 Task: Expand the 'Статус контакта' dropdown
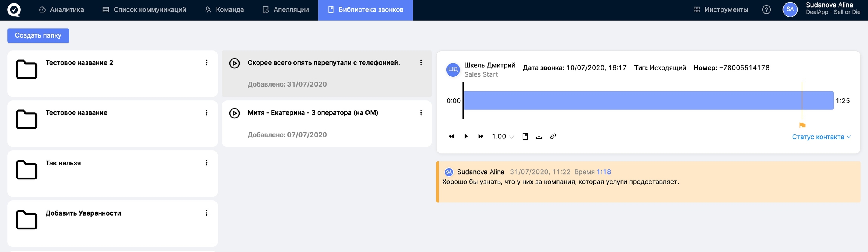[821, 137]
